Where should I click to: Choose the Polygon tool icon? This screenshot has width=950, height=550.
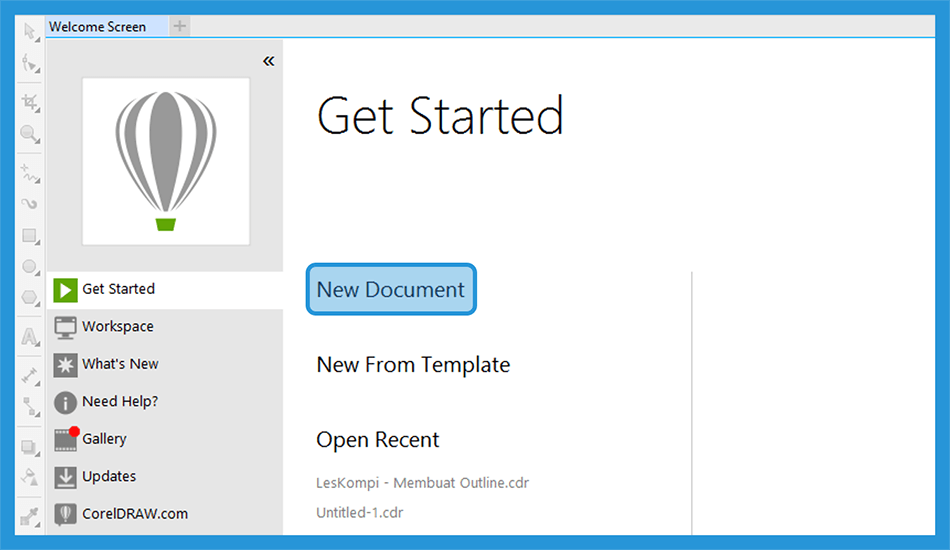pos(29,297)
